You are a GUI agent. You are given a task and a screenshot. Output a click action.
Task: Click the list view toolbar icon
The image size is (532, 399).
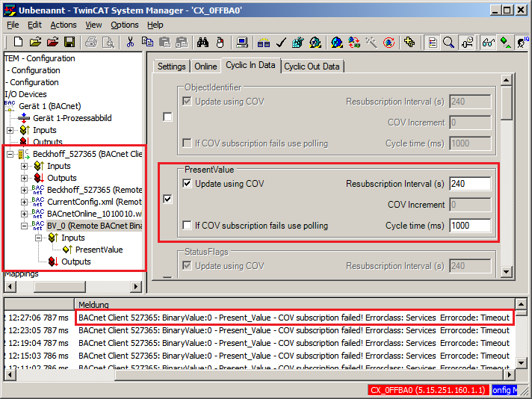(432, 43)
